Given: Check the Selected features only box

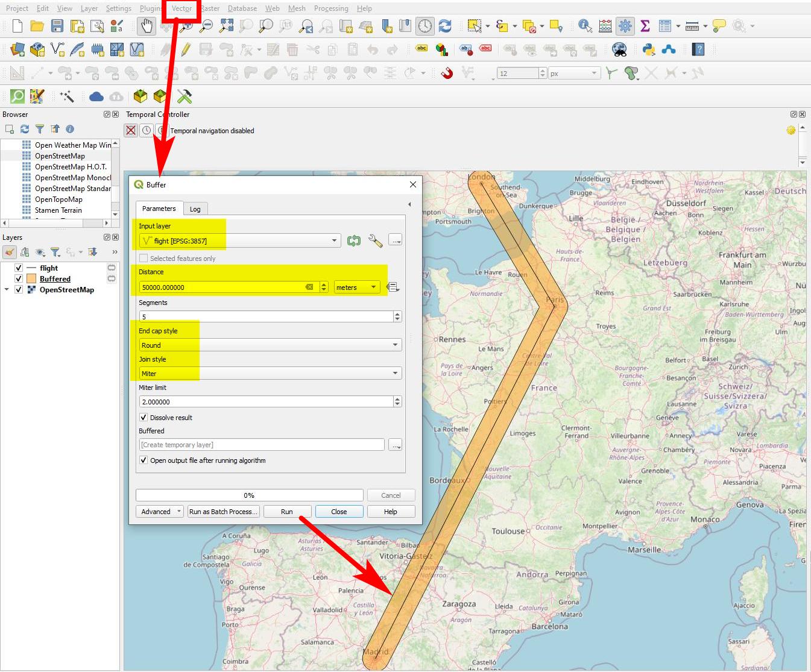Looking at the screenshot, I should coord(144,259).
